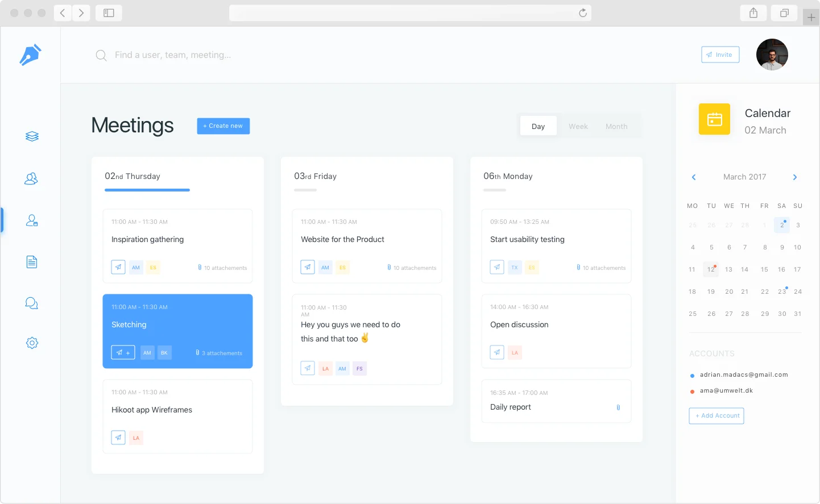
Task: Select the user contacts sidebar icon
Action: tap(31, 220)
